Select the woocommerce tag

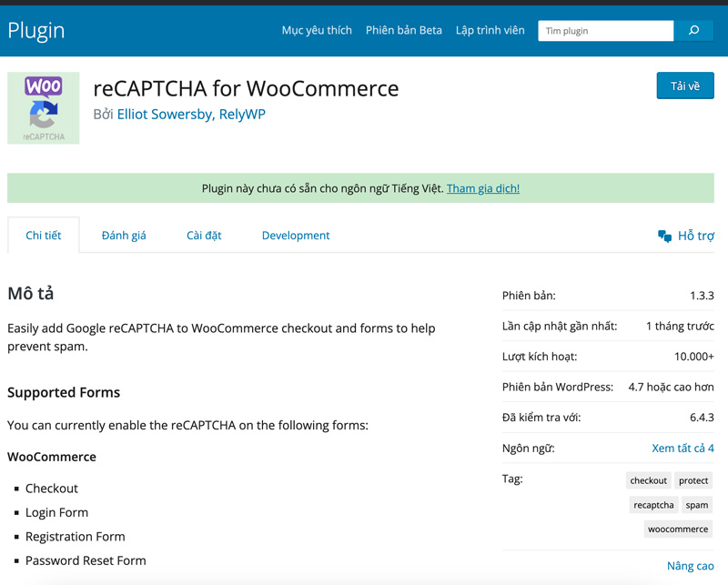coord(677,528)
